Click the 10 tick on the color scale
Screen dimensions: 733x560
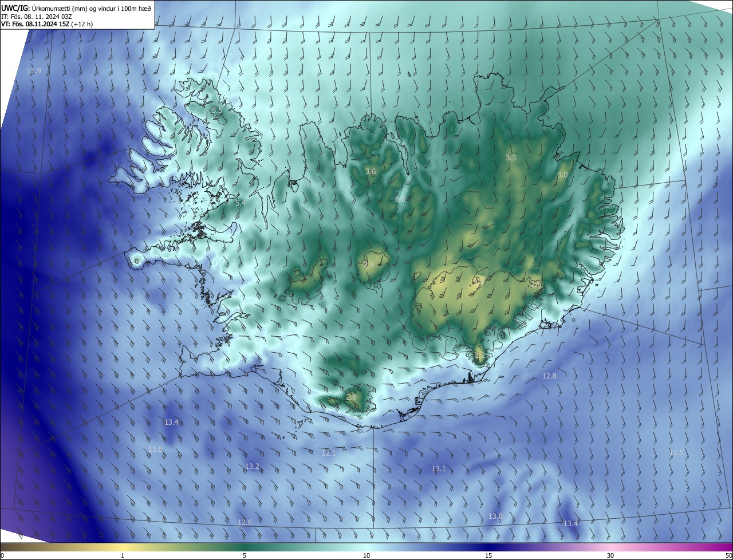(x=366, y=556)
